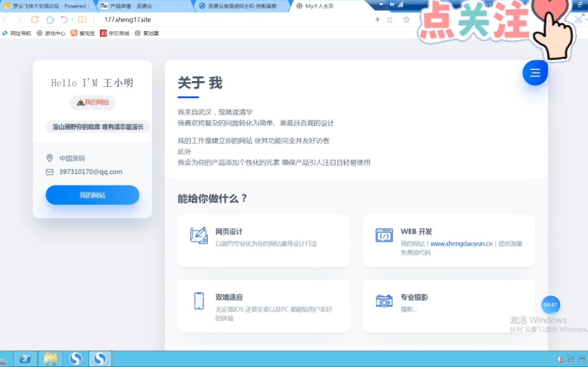Viewport: 588px width, 367px height.
Task: Expand the undo button's dropdown arrow
Action: tap(73, 19)
